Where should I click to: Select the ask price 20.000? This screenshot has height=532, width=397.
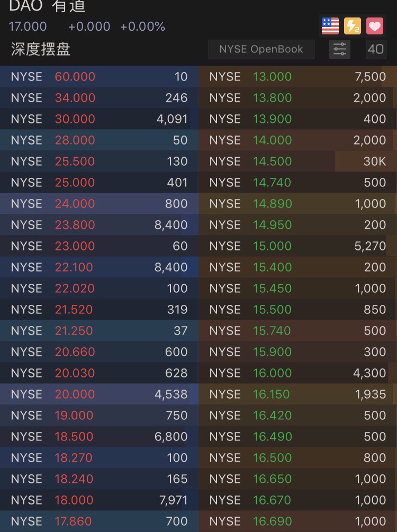coord(75,394)
